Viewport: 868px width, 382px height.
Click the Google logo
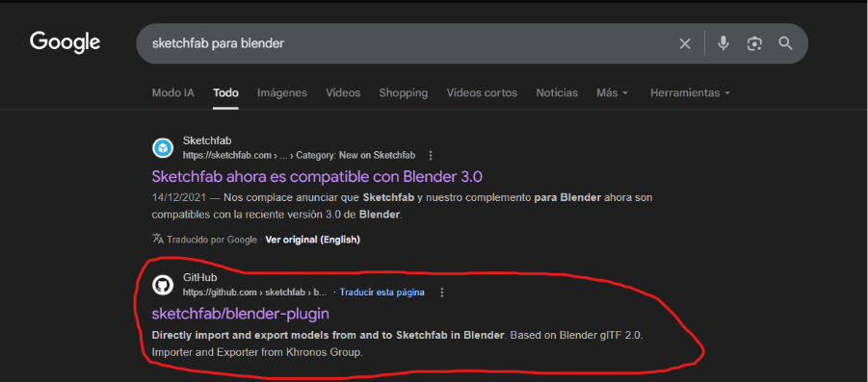click(65, 42)
